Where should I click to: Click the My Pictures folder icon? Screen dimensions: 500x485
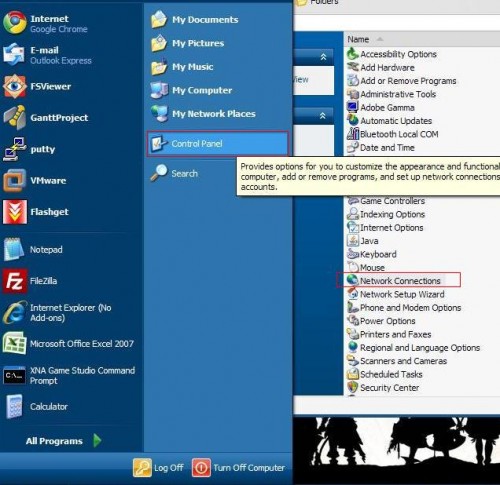point(159,43)
